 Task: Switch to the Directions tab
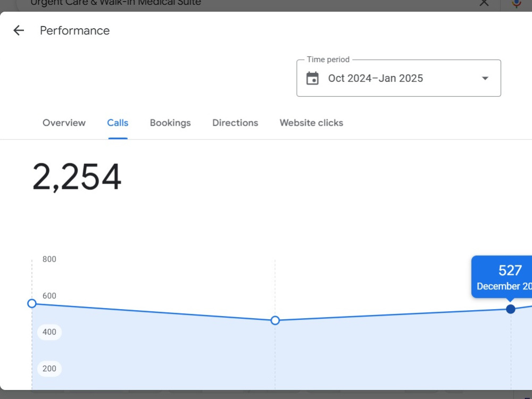pos(235,123)
